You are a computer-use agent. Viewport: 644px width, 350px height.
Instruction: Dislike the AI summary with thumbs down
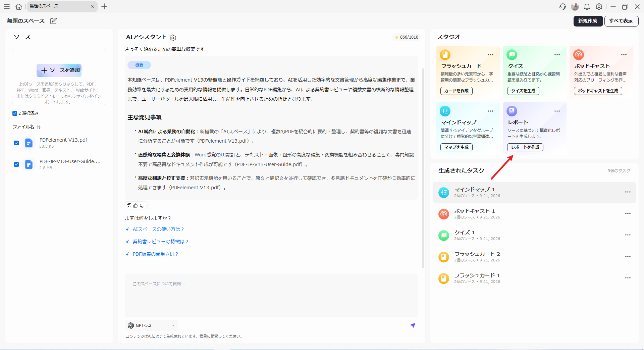point(142,206)
